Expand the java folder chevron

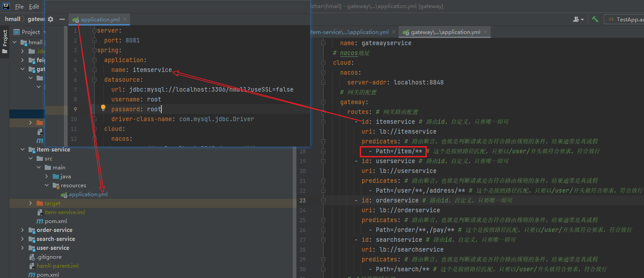tap(47, 177)
